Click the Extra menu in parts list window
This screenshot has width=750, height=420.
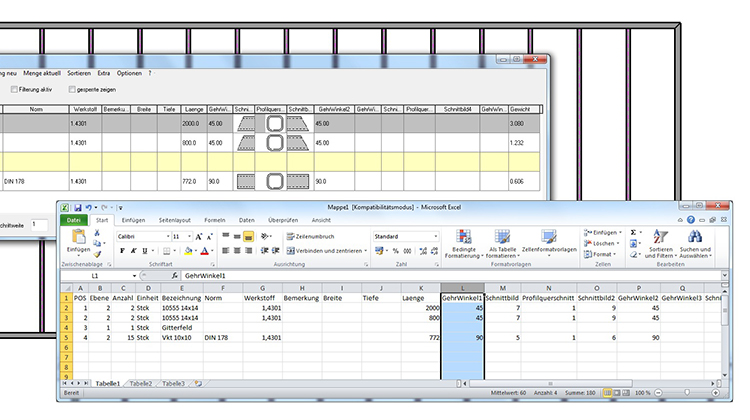point(104,73)
